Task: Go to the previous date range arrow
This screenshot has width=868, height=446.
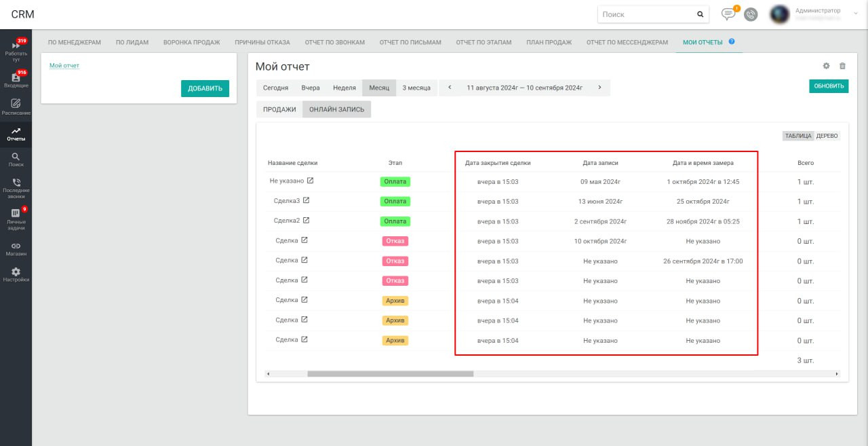Action: click(450, 88)
